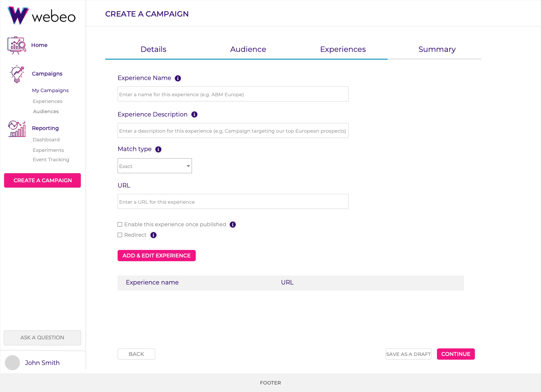Open the Match type Exact dropdown

pos(155,166)
